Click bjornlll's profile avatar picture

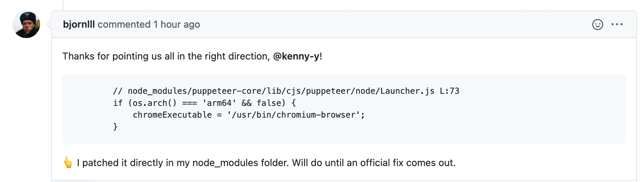tap(26, 24)
